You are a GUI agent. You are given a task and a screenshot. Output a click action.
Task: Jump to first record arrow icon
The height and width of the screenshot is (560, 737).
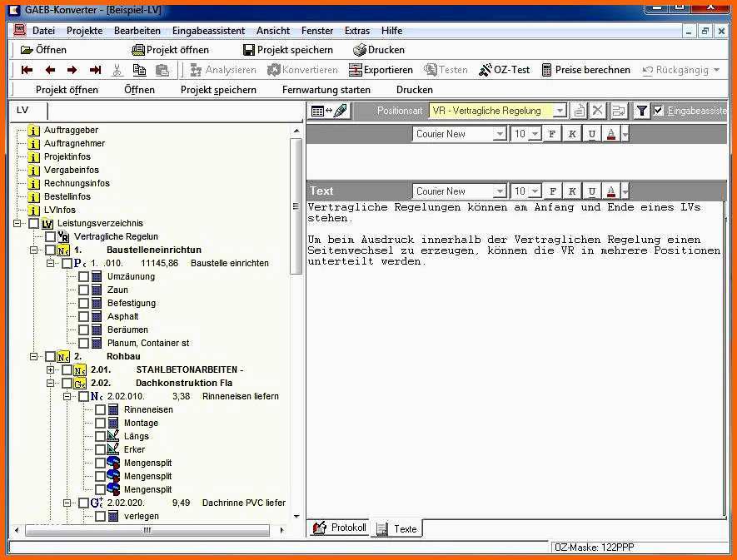27,70
